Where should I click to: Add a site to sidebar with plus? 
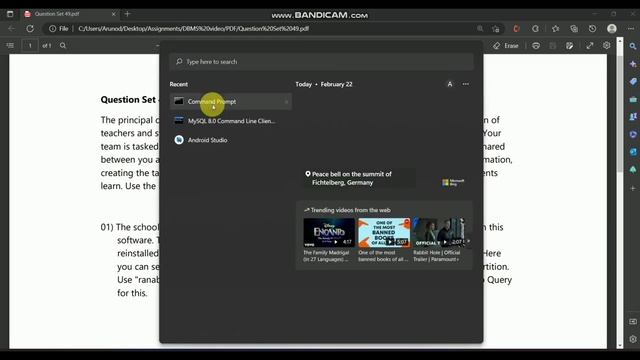(x=633, y=188)
